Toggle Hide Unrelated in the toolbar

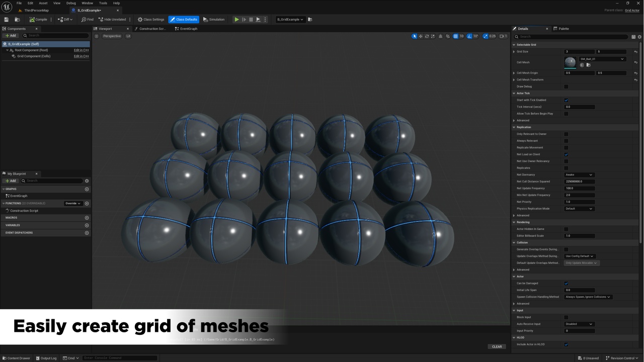pyautogui.click(x=112, y=20)
